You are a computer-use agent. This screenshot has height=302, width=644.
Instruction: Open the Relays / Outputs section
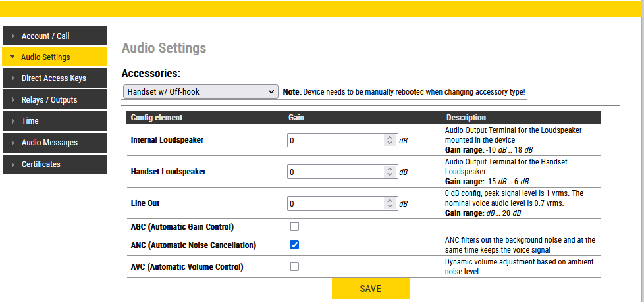pyautogui.click(x=49, y=100)
